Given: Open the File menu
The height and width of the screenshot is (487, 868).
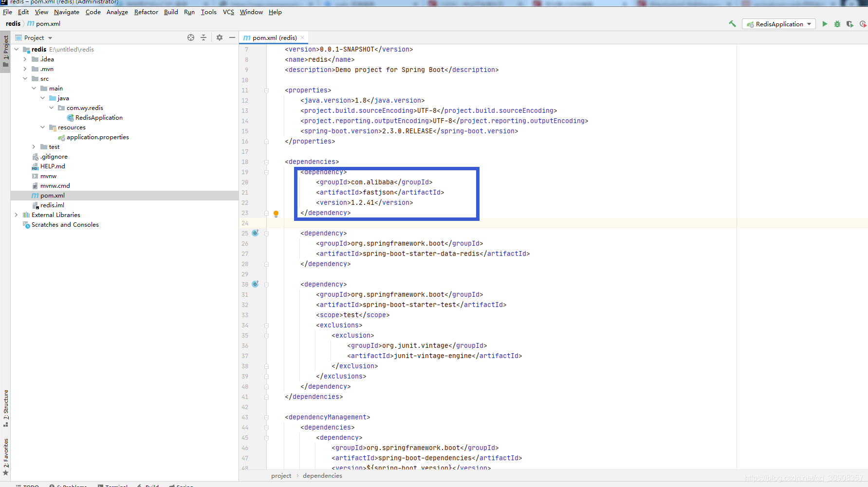Looking at the screenshot, I should [x=7, y=12].
